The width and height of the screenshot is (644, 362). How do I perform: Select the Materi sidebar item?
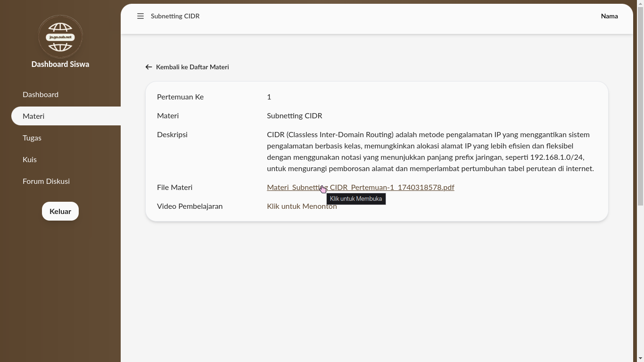(x=33, y=116)
